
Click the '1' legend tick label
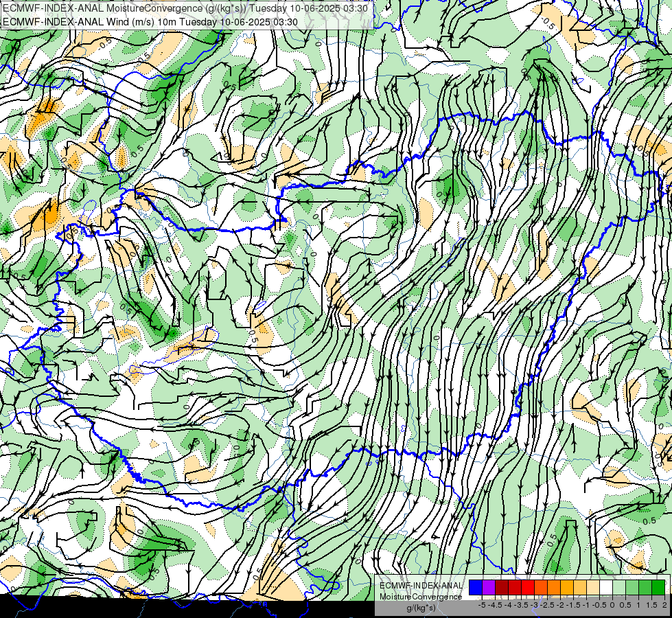pos(638,605)
